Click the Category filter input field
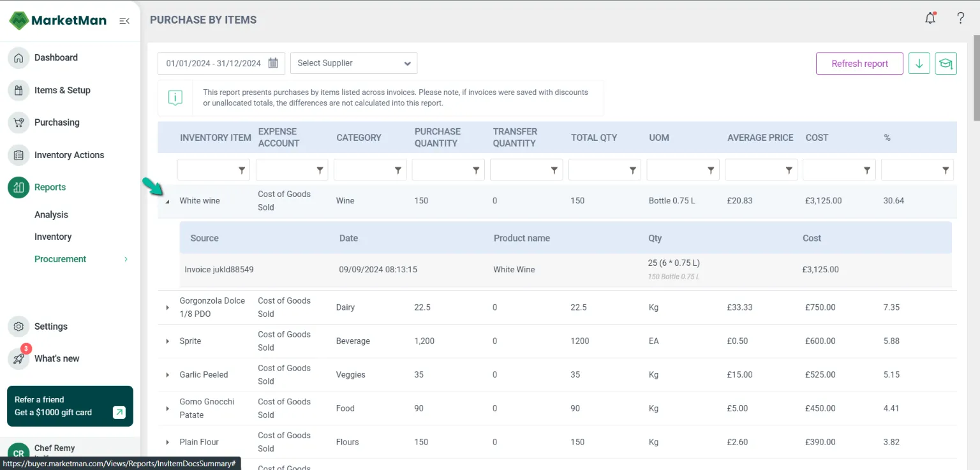 pos(363,170)
